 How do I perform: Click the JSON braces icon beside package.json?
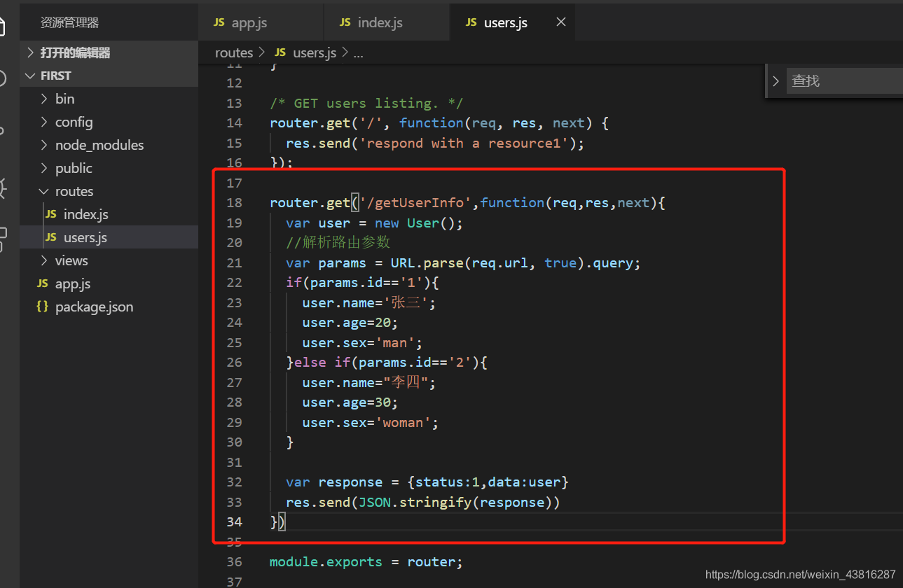[43, 307]
